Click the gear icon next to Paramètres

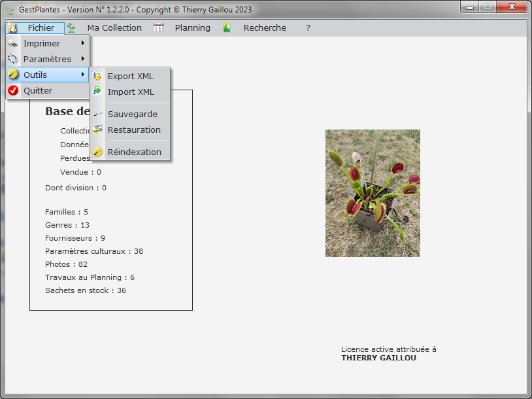click(x=13, y=59)
